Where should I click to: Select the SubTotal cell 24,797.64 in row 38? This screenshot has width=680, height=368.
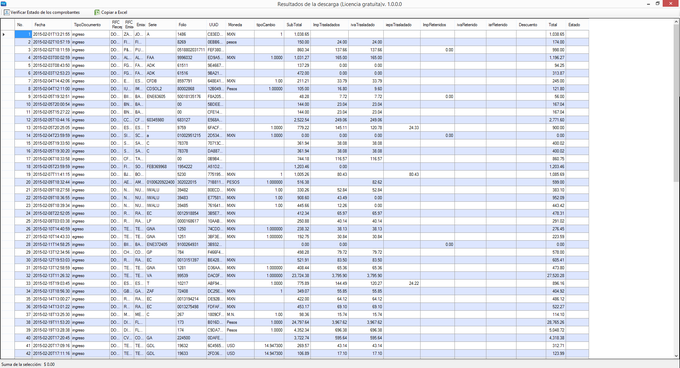[x=297, y=322]
